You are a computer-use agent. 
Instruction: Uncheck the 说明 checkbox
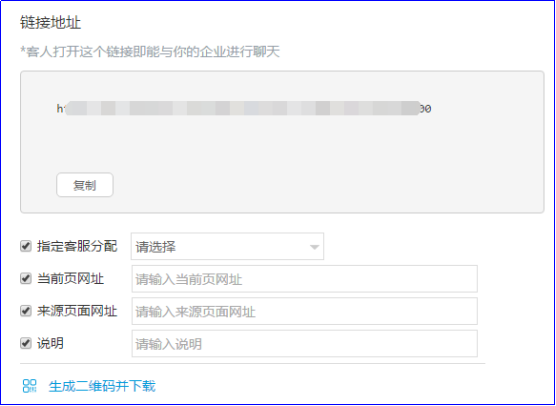coord(26,343)
